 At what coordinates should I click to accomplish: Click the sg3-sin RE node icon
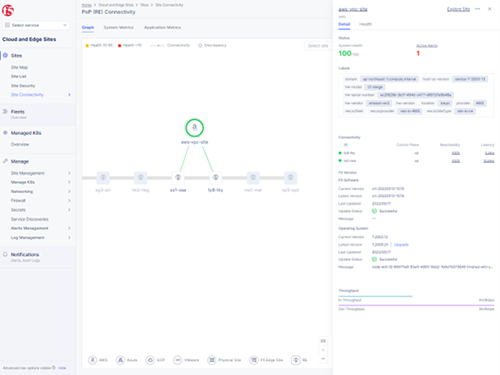(x=103, y=178)
